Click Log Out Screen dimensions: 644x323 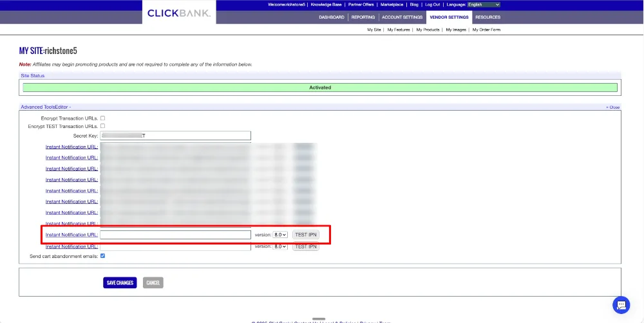click(433, 5)
